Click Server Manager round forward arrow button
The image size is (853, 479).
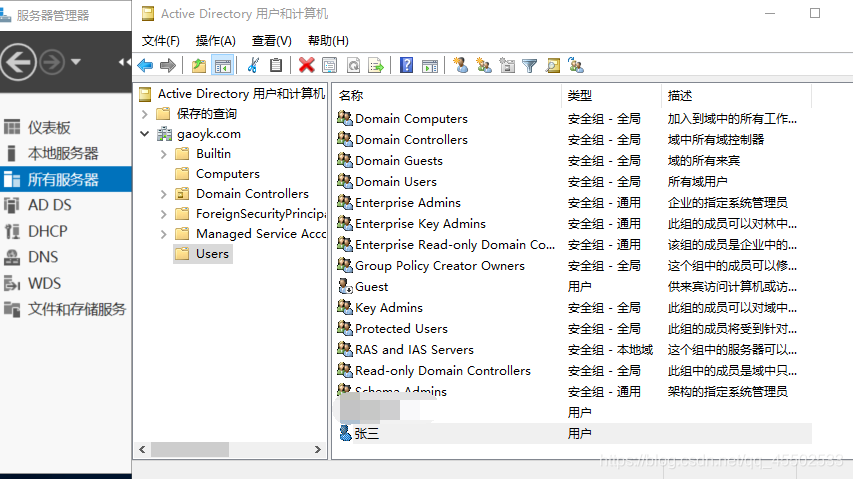[52, 62]
